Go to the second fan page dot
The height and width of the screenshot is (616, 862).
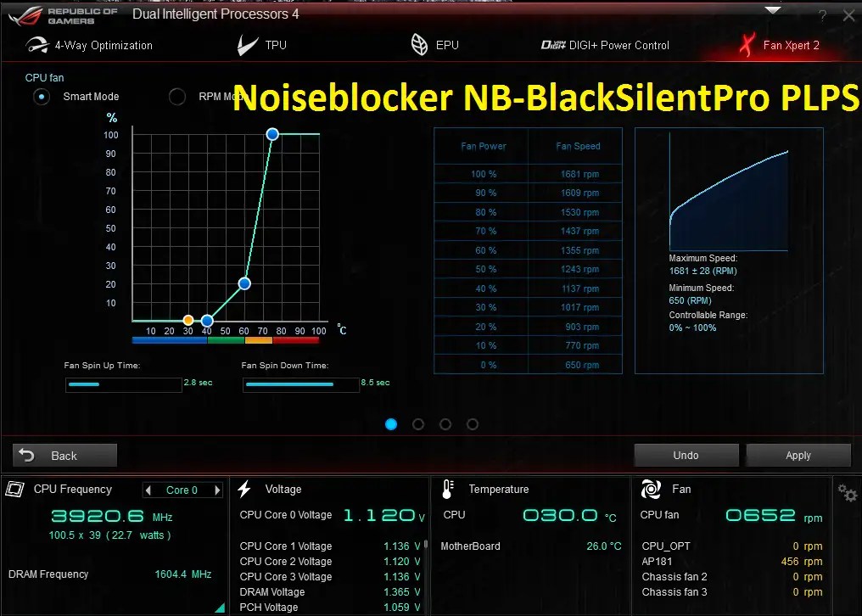point(418,424)
